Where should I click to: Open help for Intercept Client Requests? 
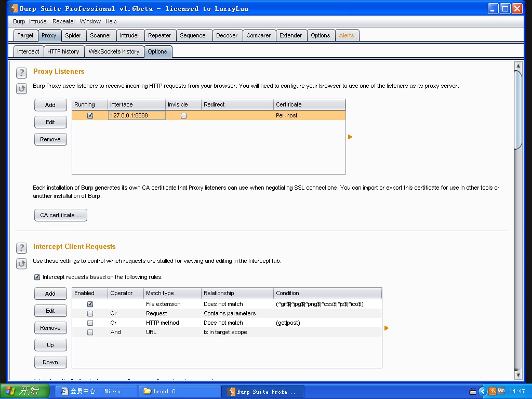coord(21,248)
